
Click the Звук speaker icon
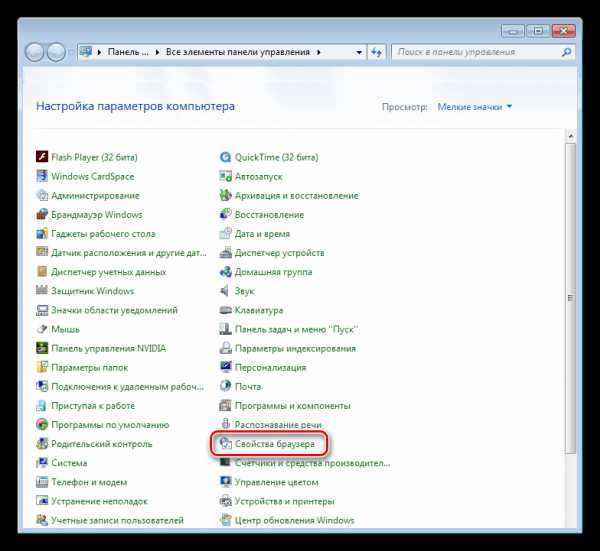225,291
